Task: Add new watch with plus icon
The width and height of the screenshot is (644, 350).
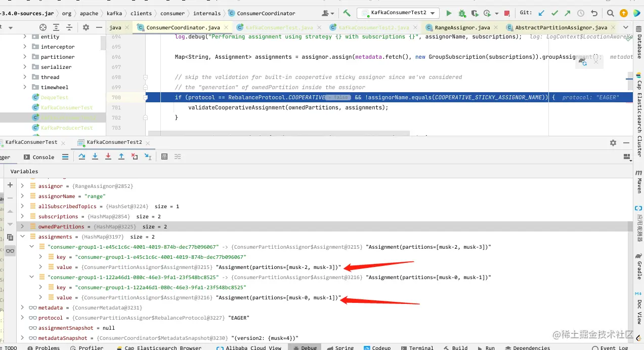Action: [10, 185]
